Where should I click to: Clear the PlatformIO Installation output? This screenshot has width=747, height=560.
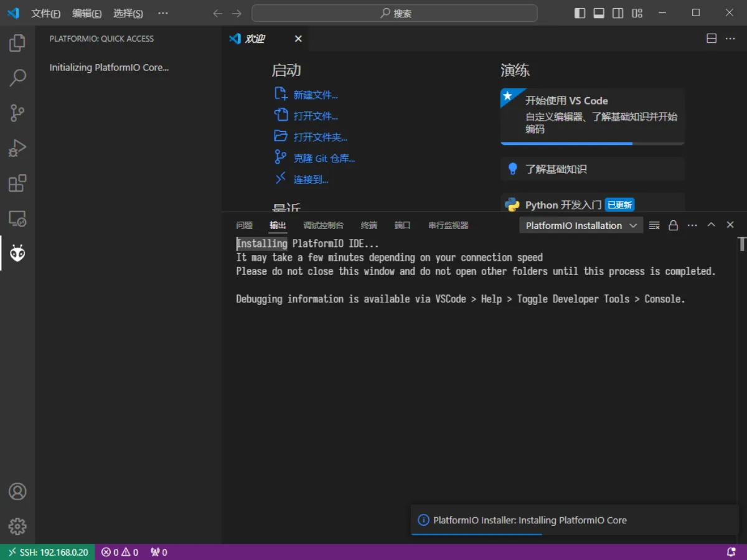tap(654, 225)
